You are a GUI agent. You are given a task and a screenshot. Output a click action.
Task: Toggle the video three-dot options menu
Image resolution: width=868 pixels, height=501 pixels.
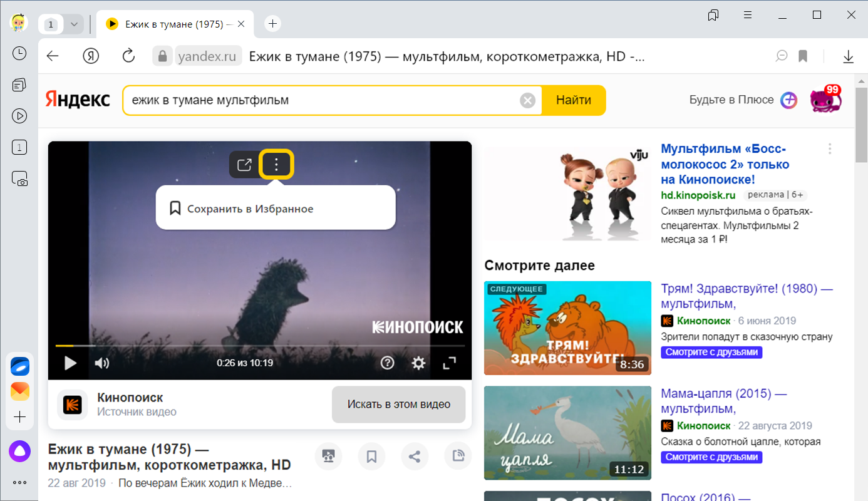(x=276, y=165)
